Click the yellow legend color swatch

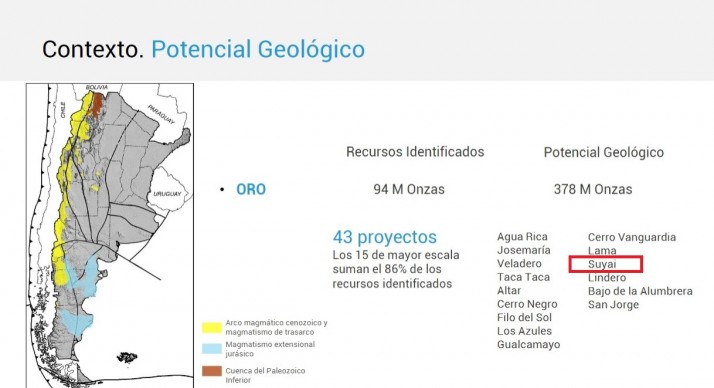click(212, 327)
